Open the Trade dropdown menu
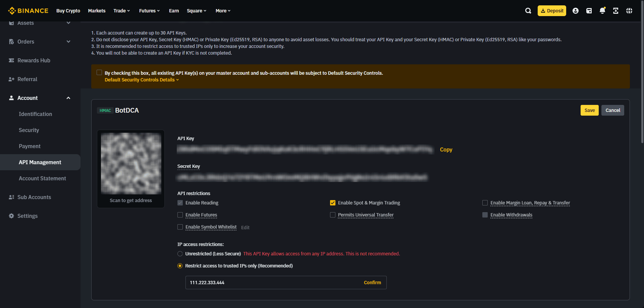The width and height of the screenshot is (644, 308). coord(121,11)
